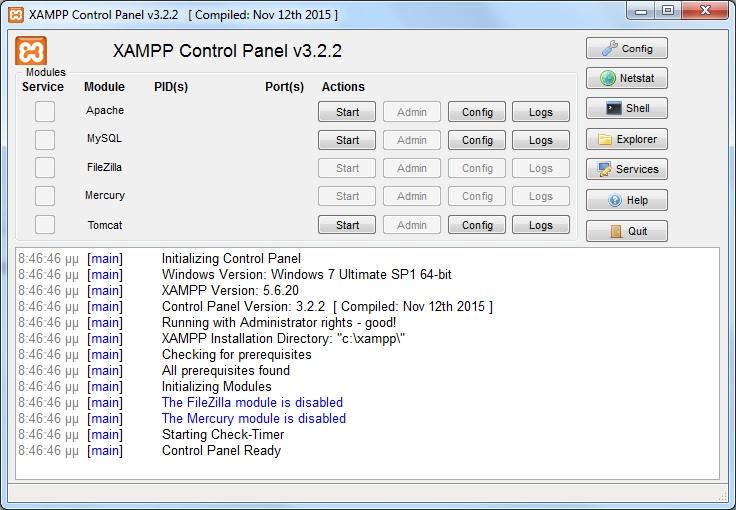Click log line "XAMPP Installation Directory"
This screenshot has width=736, height=510.
[284, 338]
